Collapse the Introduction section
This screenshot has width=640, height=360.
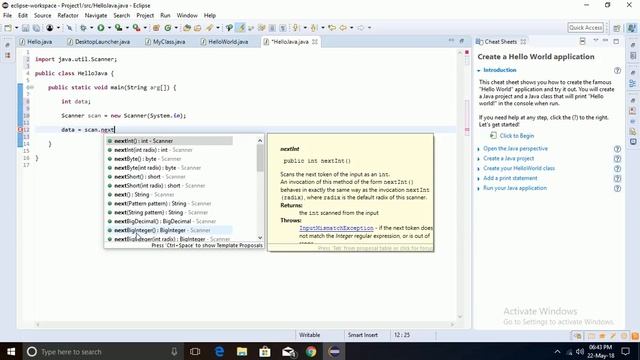479,71
